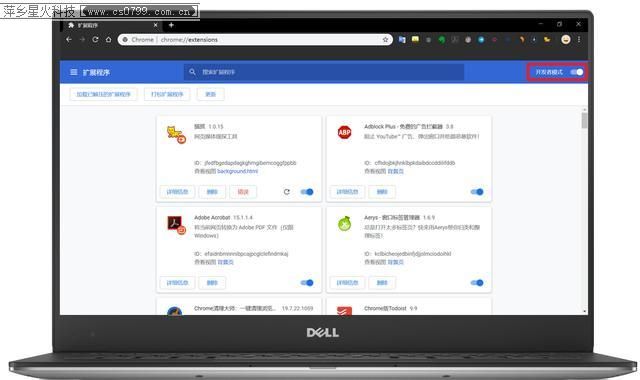Click the page vertical scrollbar

pyautogui.click(x=584, y=210)
